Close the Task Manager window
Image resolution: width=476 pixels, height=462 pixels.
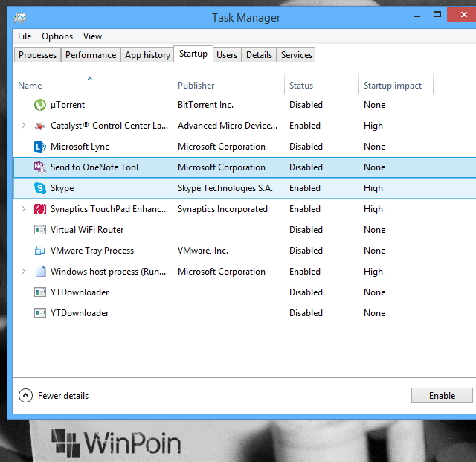coord(463,14)
